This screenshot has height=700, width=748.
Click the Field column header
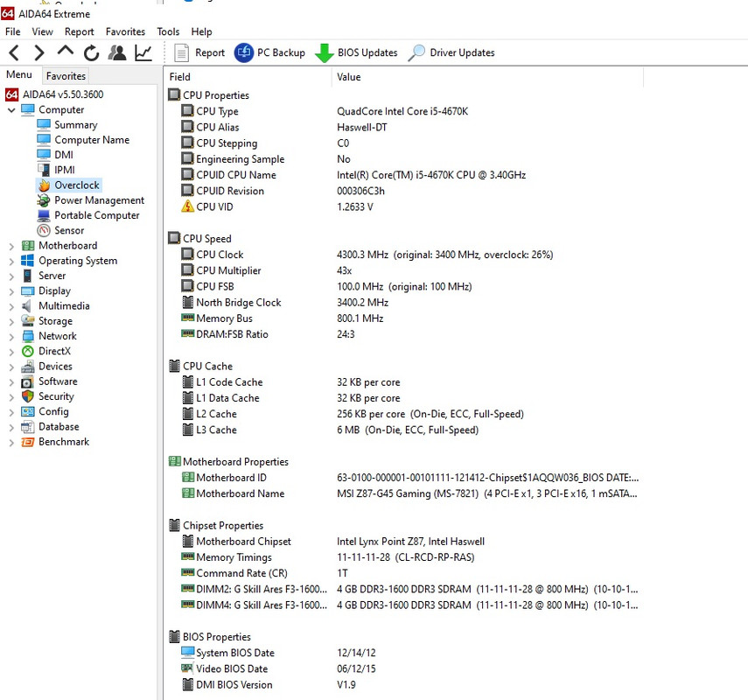pyautogui.click(x=248, y=77)
